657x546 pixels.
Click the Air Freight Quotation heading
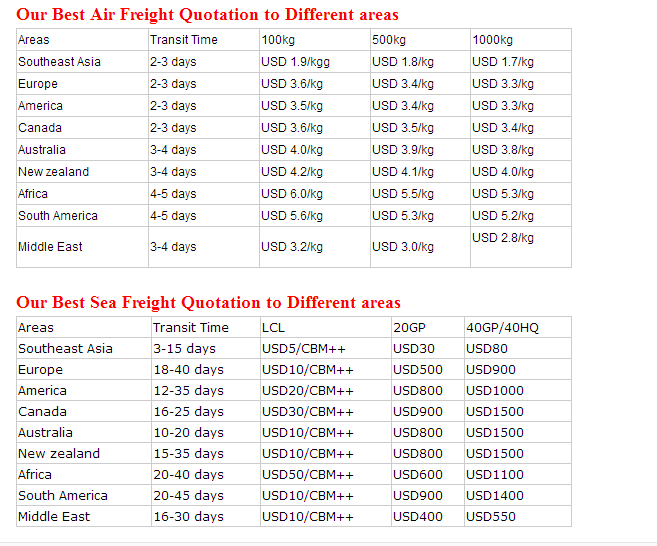207,15
